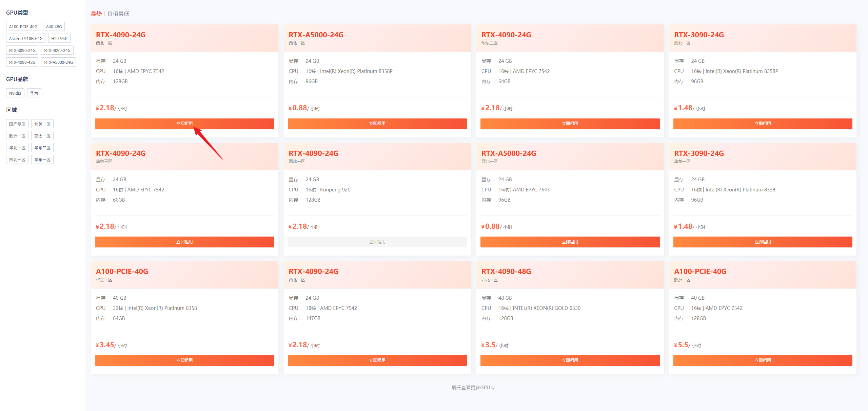The width and height of the screenshot is (868, 411).
Task: Select Ascend-910B-64G filter tag
Action: (x=26, y=38)
